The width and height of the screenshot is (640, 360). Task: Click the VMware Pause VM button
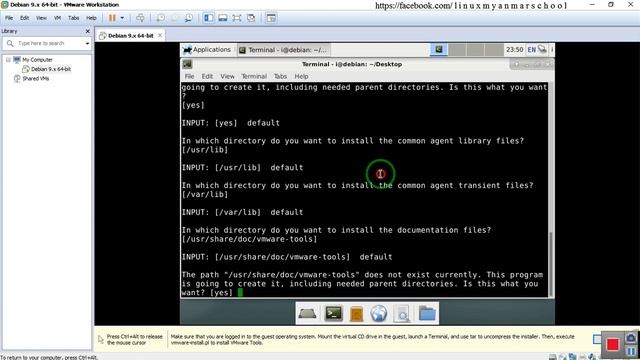[x=112, y=18]
